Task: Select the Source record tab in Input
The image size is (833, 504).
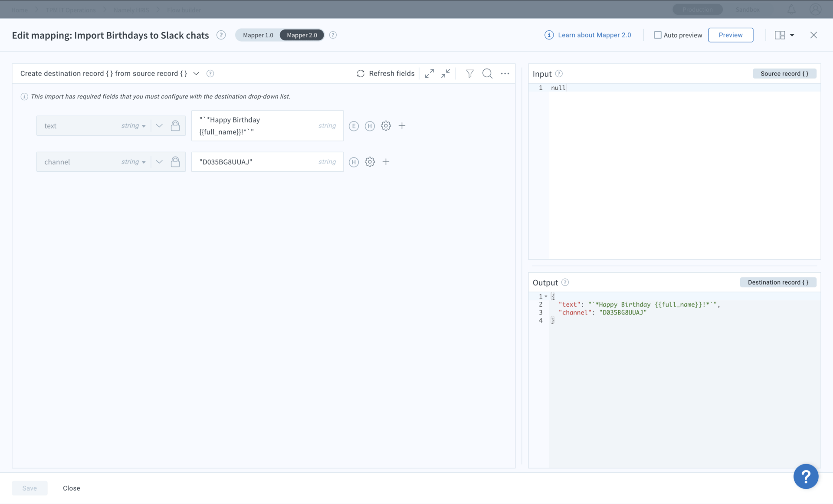Action: (784, 74)
